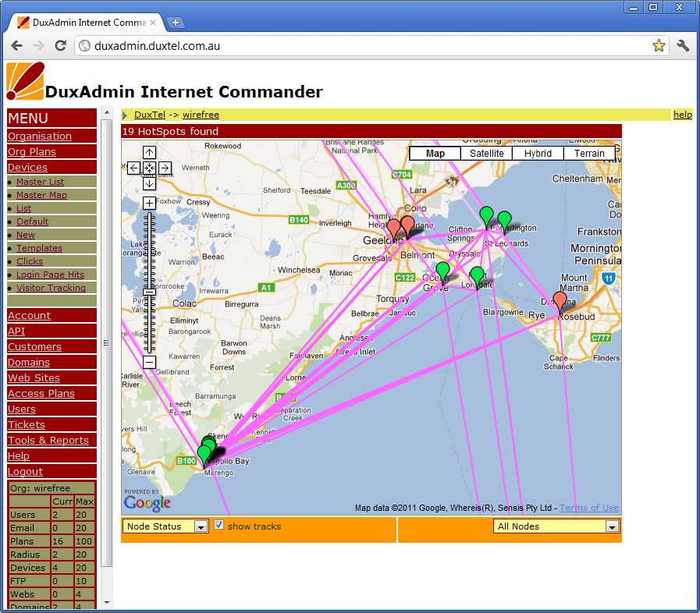This screenshot has height=613, width=700.
Task: Open a new browser tab
Action: [176, 23]
